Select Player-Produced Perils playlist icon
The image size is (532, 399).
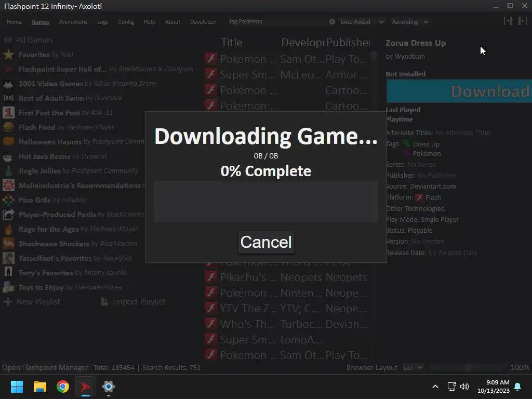8,215
